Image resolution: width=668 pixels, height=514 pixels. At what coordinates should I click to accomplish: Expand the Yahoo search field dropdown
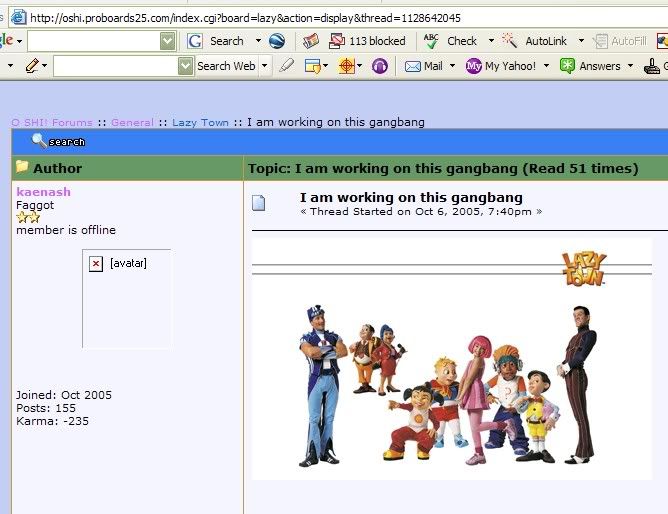tap(185, 66)
